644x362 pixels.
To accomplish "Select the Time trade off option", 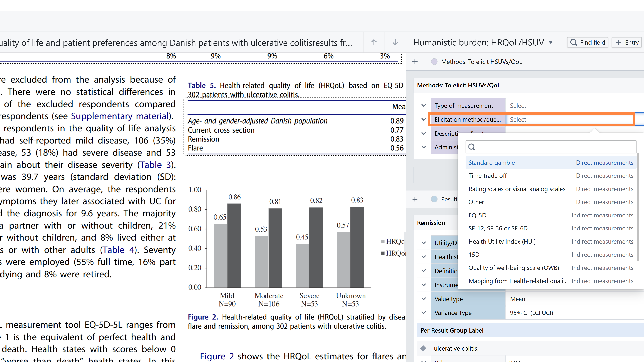I will coord(551,176).
